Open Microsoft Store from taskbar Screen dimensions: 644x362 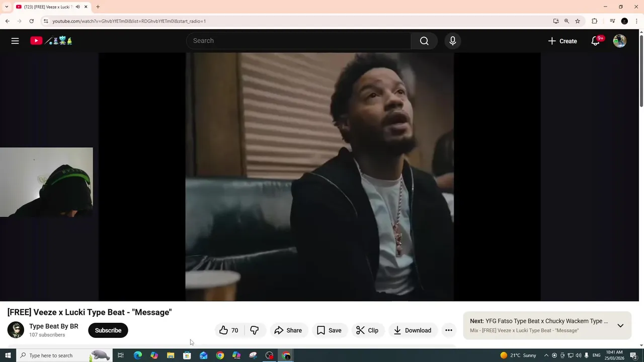187,355
